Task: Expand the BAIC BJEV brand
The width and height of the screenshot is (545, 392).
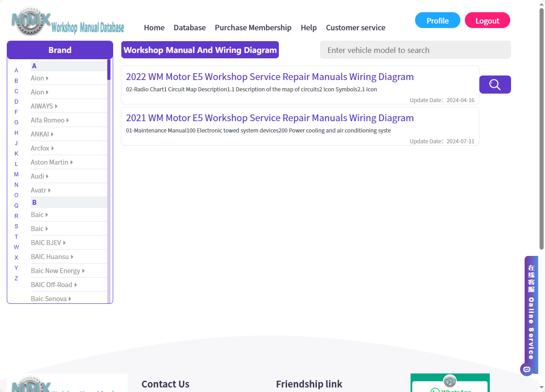Action: pos(48,243)
